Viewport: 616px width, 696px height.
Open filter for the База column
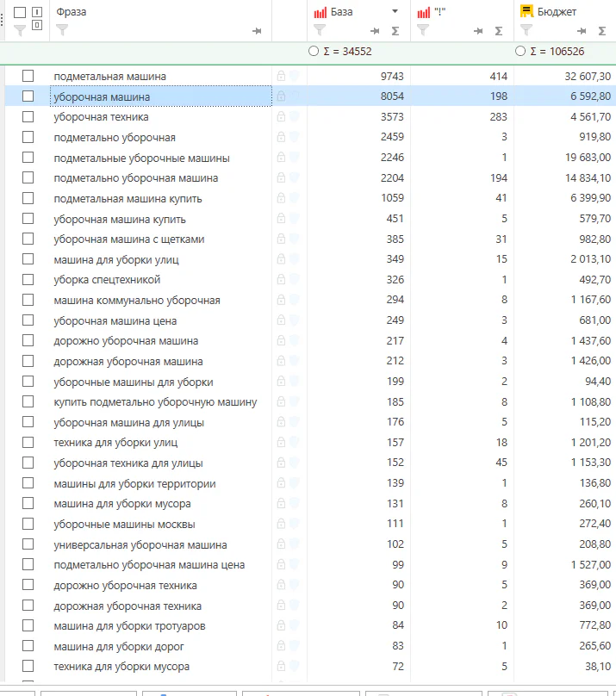pos(320,30)
